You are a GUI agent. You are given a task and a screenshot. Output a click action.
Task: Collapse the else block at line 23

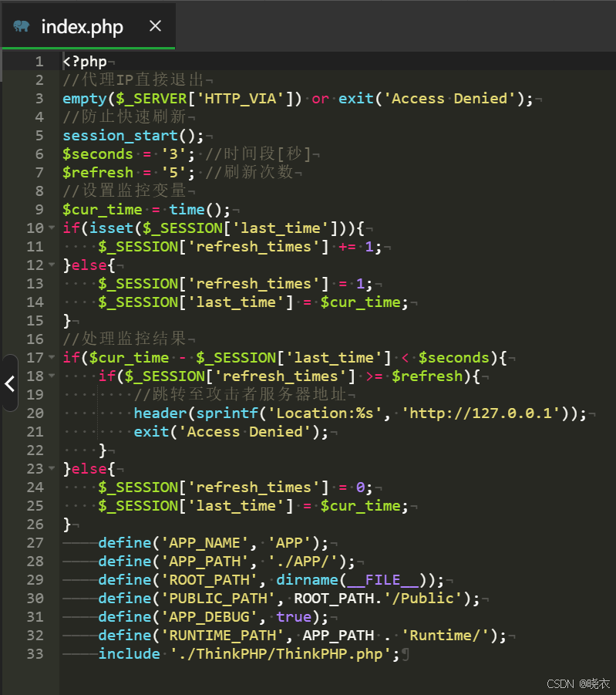[x=52, y=468]
